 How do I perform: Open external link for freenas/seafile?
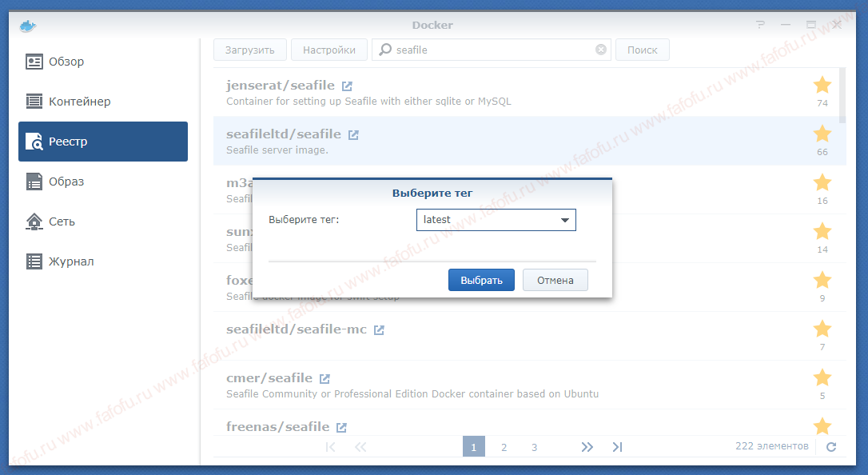(x=341, y=427)
